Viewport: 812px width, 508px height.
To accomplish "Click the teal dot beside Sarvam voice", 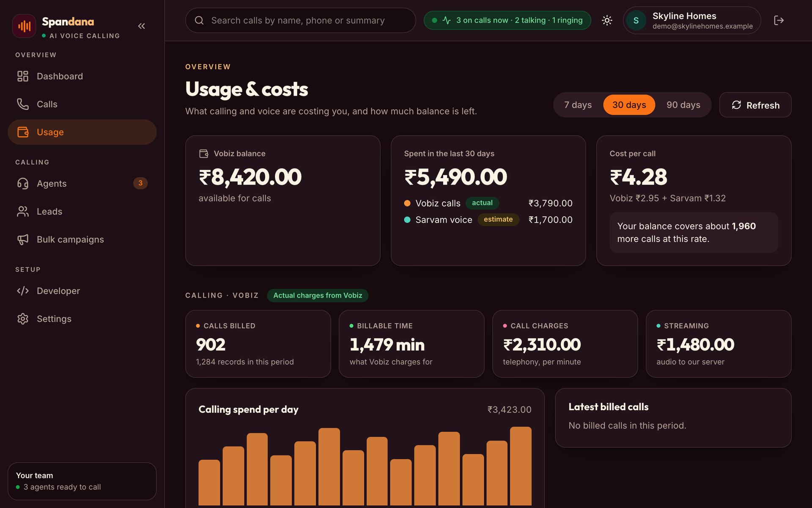I will (407, 220).
